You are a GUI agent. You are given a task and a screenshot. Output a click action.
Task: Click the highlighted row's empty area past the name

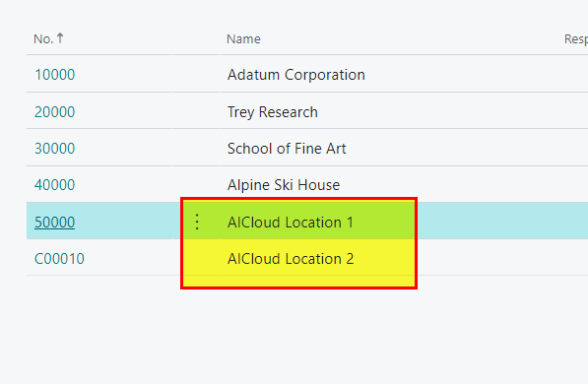coord(502,221)
